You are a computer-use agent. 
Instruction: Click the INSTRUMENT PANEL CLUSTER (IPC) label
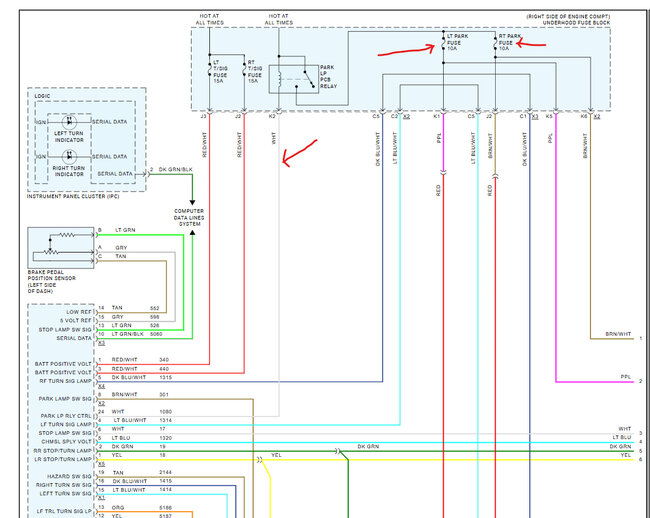click(x=73, y=196)
